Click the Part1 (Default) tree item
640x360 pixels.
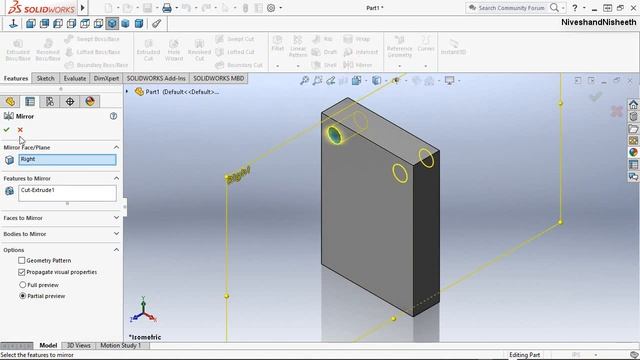(177, 92)
